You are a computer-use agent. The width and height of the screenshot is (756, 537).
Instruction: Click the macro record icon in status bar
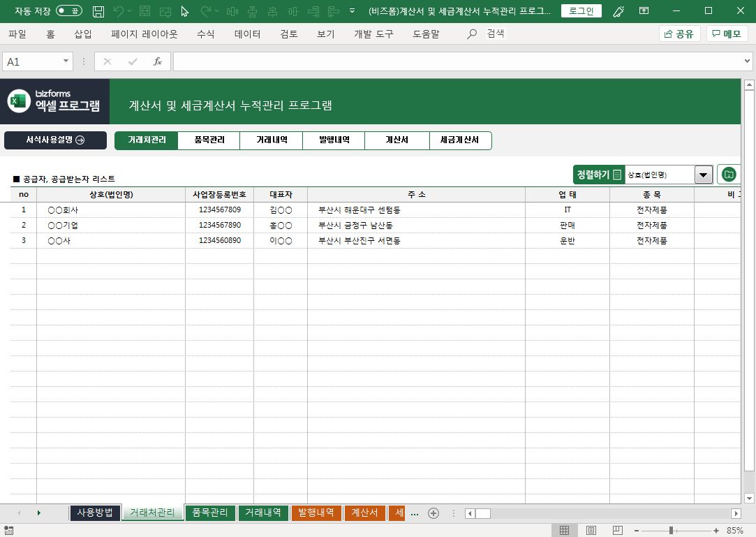tap(8, 531)
